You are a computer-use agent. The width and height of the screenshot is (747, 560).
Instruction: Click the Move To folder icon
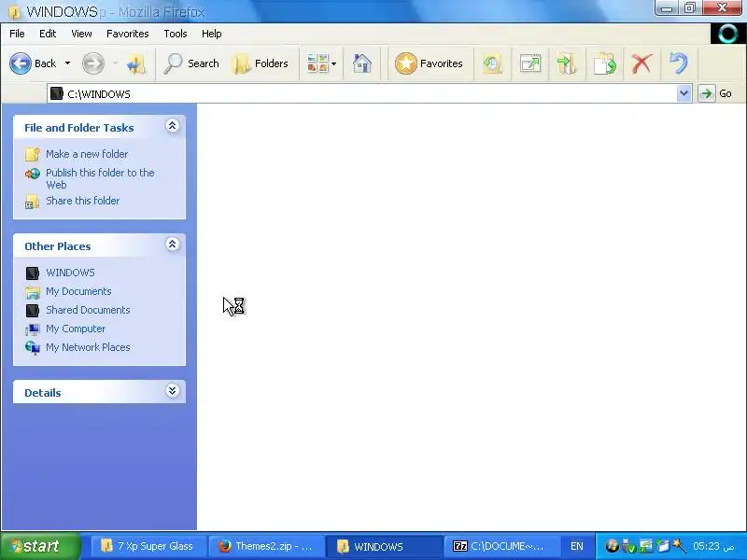567,63
